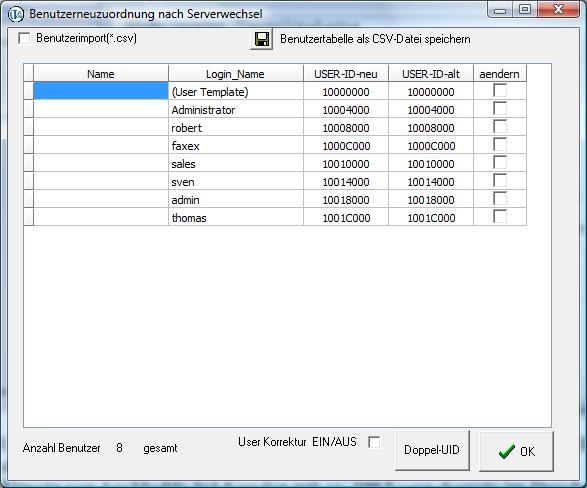The image size is (587, 488).
Task: Enable the Benutzerimport(*.csv) checkbox
Action: [24, 38]
